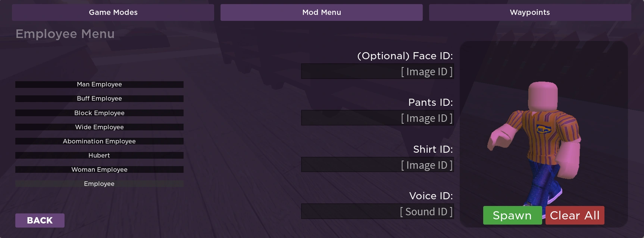The height and width of the screenshot is (238, 644).
Task: Choose Abomination Employee from the list
Action: [x=99, y=141]
